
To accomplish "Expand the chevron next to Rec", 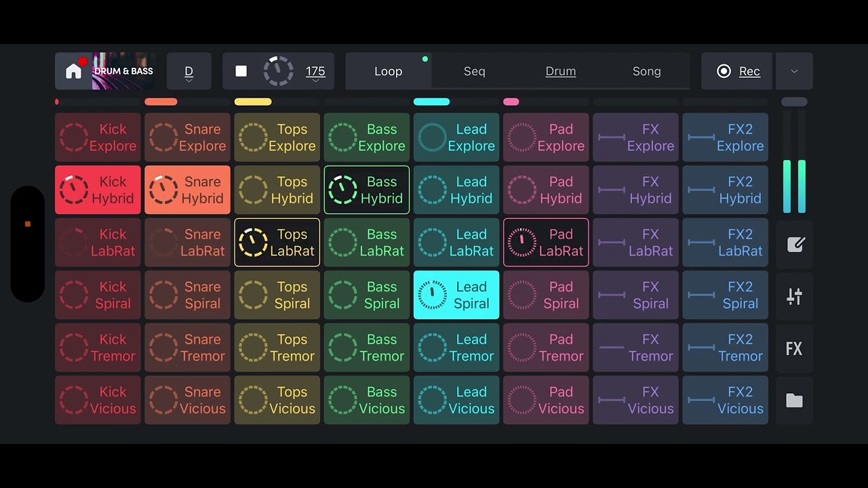I will 794,71.
